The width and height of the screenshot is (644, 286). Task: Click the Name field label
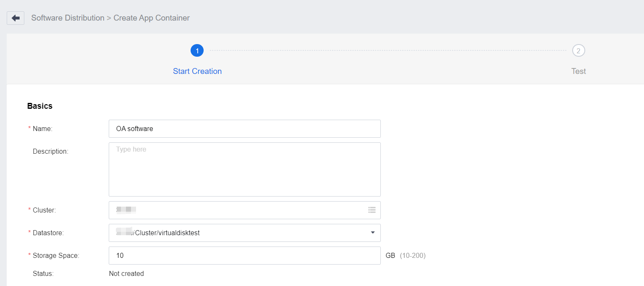pyautogui.click(x=42, y=129)
